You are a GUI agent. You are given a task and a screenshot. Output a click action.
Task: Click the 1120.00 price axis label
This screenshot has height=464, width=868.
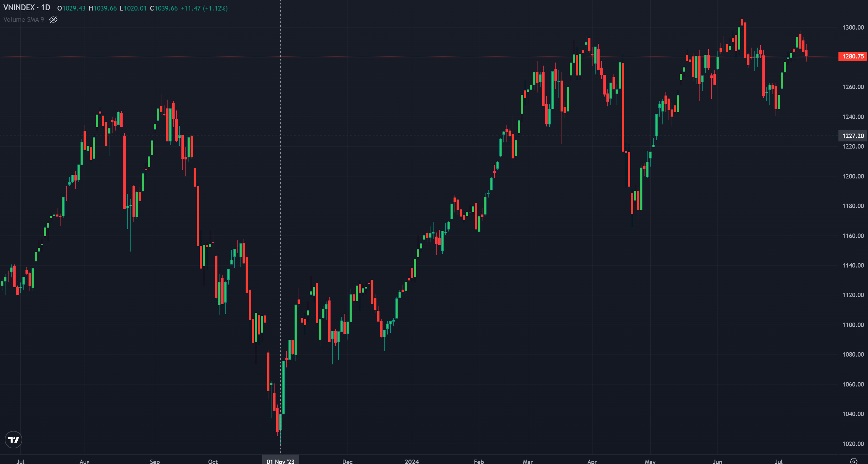[x=853, y=295]
